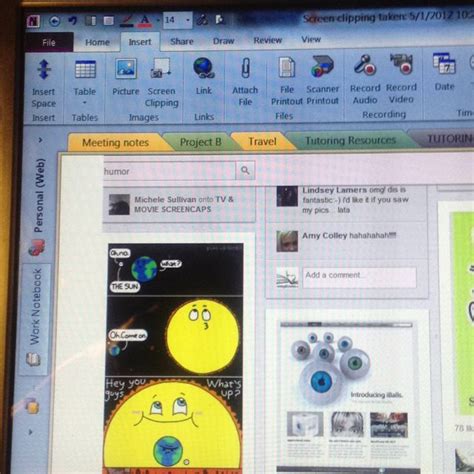Click Michele Sullivan's avatar thumbnail
The width and height of the screenshot is (474, 474).
[x=119, y=204]
